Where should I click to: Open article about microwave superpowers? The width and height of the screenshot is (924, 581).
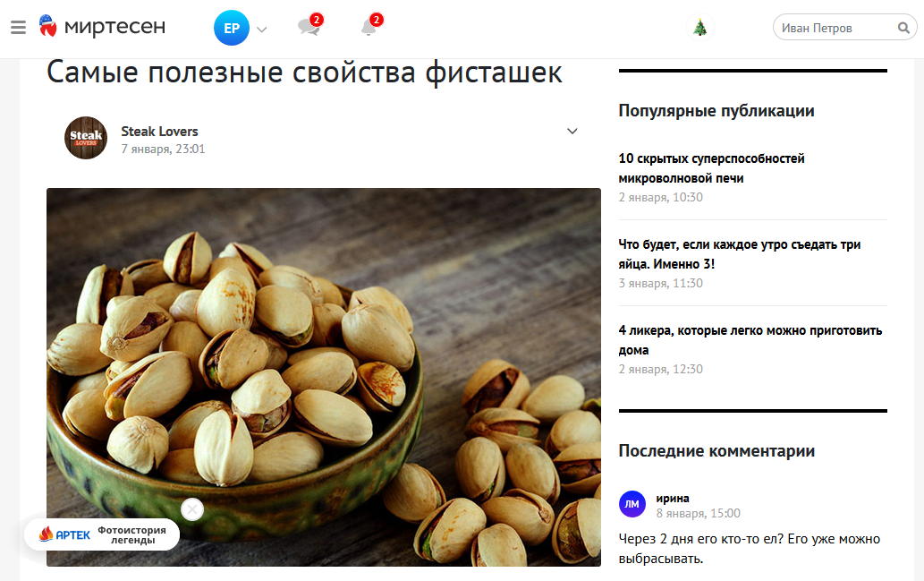pyautogui.click(x=711, y=168)
